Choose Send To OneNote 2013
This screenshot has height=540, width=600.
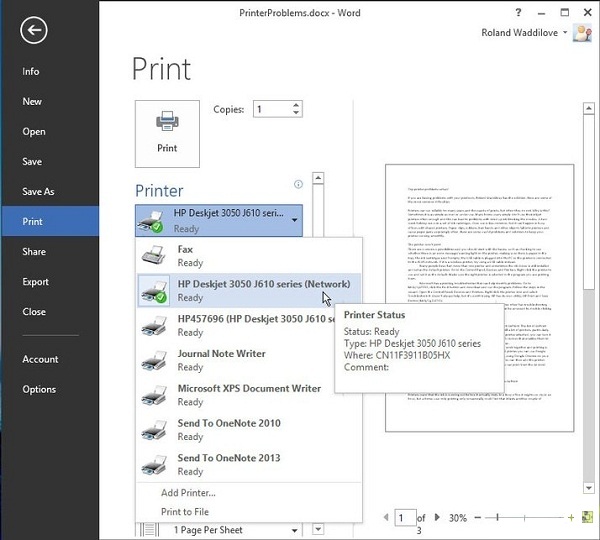click(x=230, y=465)
